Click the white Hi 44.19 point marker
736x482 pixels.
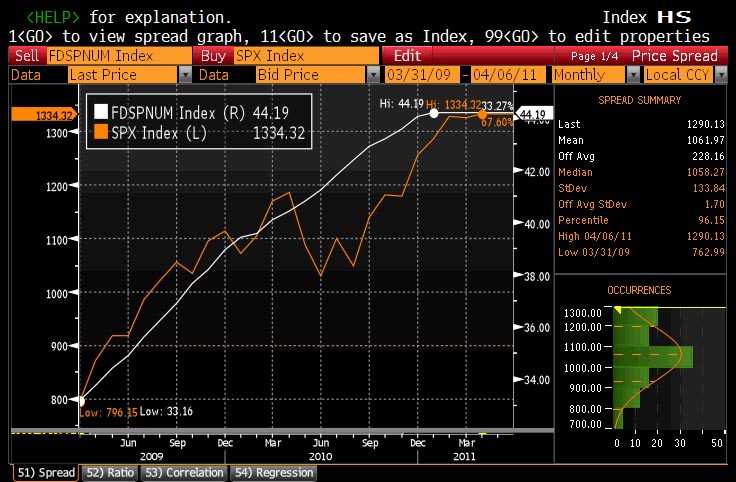coord(434,114)
